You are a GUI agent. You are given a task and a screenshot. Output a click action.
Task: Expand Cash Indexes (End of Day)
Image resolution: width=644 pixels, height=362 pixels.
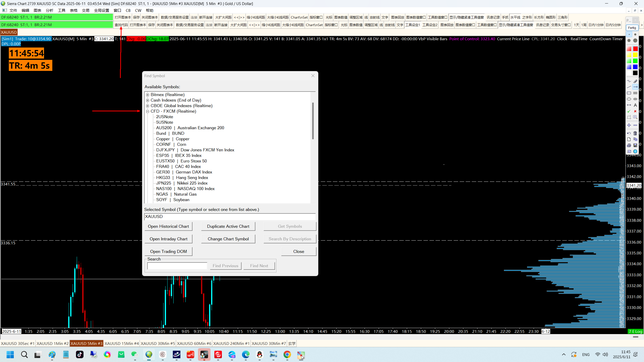pos(148,100)
